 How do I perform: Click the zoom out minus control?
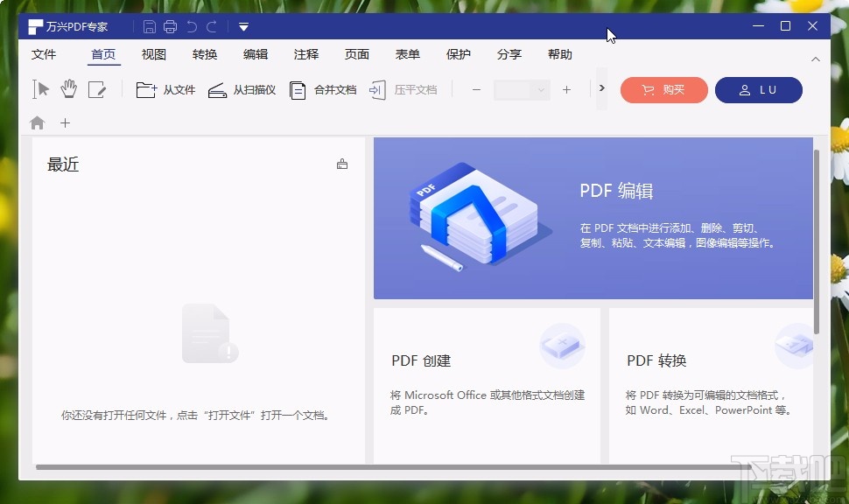(476, 90)
